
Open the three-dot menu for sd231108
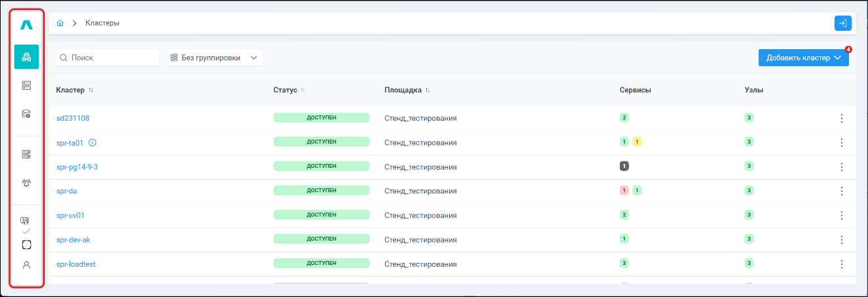click(841, 118)
